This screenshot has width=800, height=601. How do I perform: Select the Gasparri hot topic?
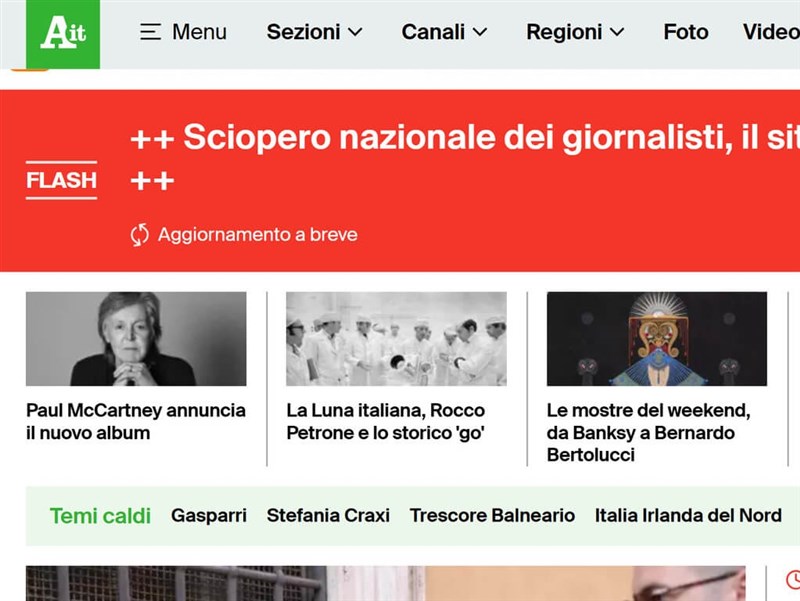208,516
